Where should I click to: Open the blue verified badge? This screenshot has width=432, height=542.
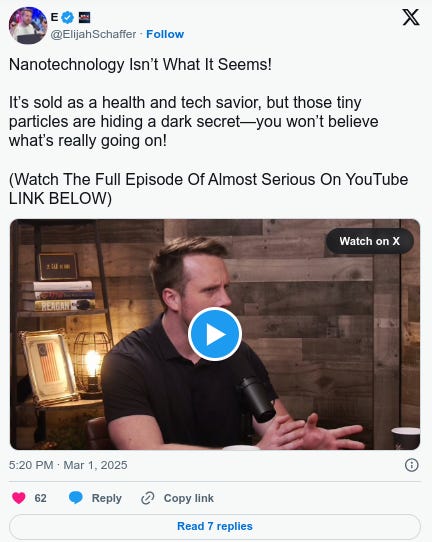pyautogui.click(x=68, y=17)
